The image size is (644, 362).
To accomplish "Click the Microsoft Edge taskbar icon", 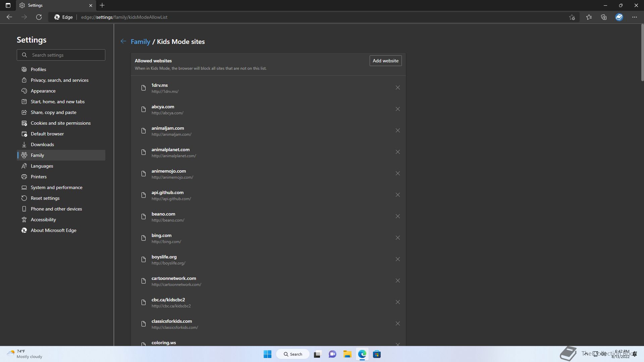I will [362, 354].
